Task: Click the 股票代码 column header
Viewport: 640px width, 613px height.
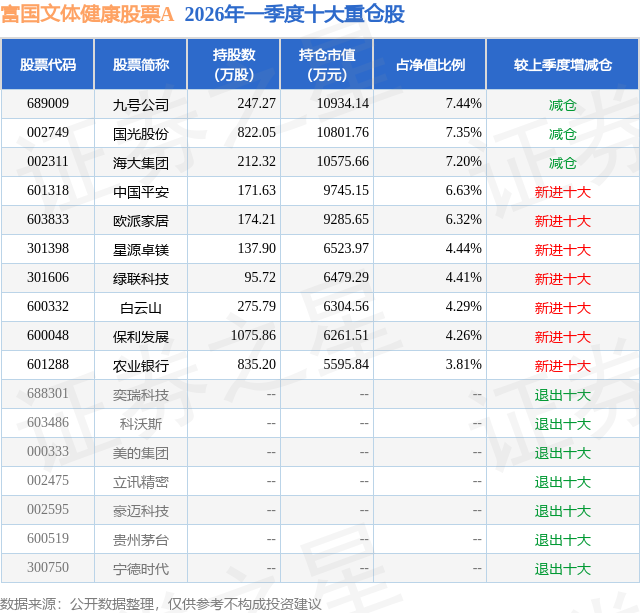Action: click(48, 64)
